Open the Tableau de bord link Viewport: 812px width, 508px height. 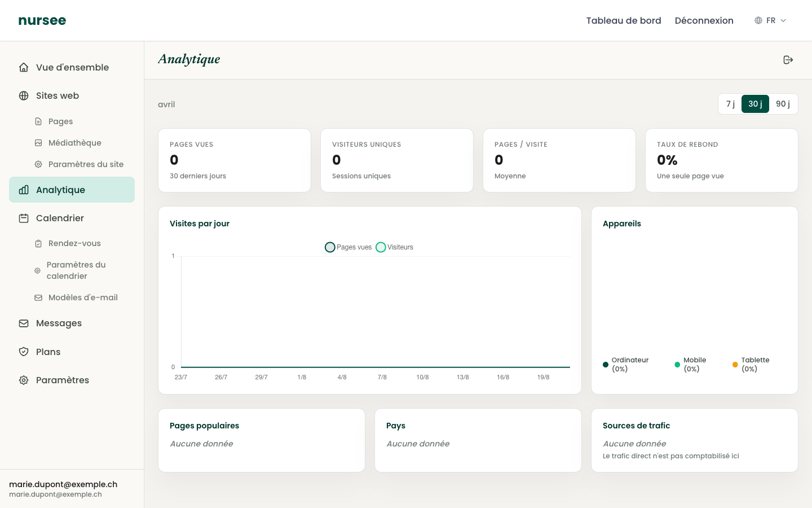point(624,20)
